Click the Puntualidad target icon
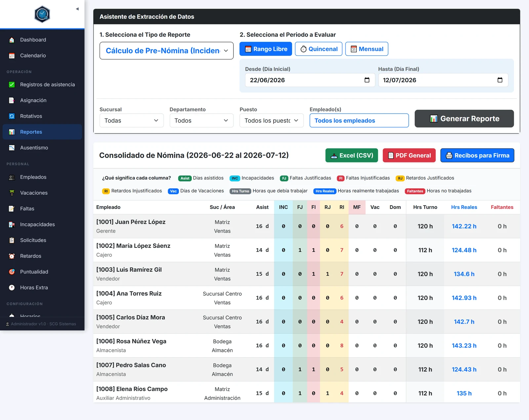529x420 pixels. pyautogui.click(x=12, y=272)
